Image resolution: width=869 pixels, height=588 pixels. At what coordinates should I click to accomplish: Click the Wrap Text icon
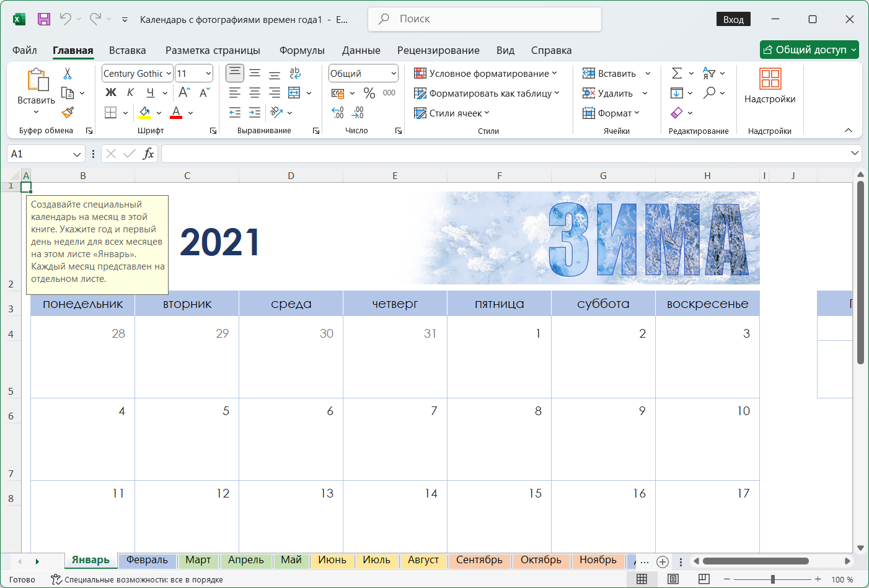click(x=295, y=73)
